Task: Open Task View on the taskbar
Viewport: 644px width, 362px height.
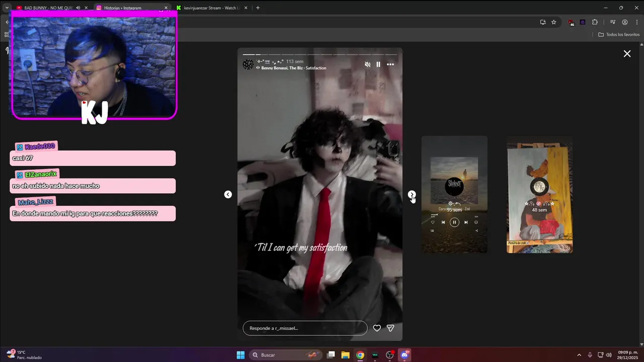Action: [331, 355]
